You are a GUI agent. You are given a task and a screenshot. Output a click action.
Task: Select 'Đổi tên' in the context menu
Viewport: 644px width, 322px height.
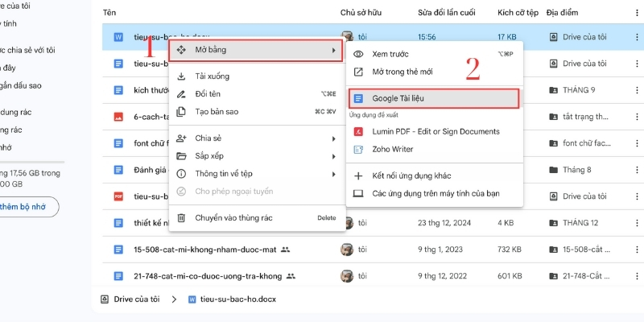[257, 94]
